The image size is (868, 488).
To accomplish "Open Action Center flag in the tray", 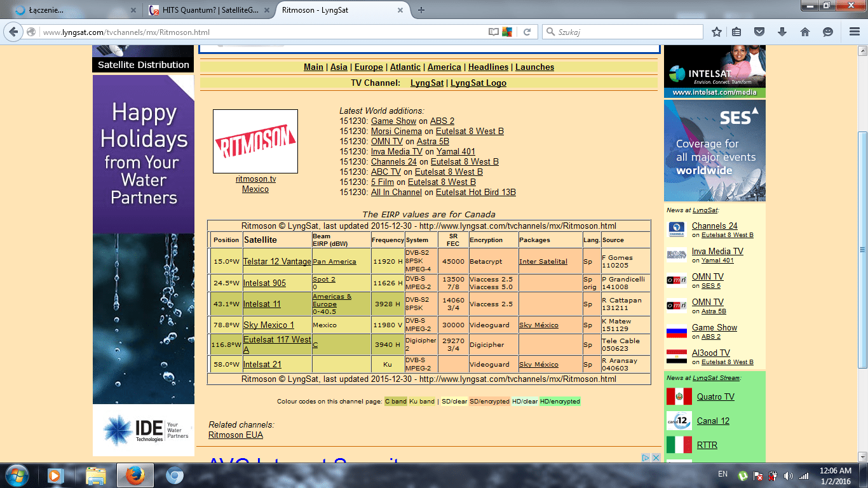I will pyautogui.click(x=757, y=476).
